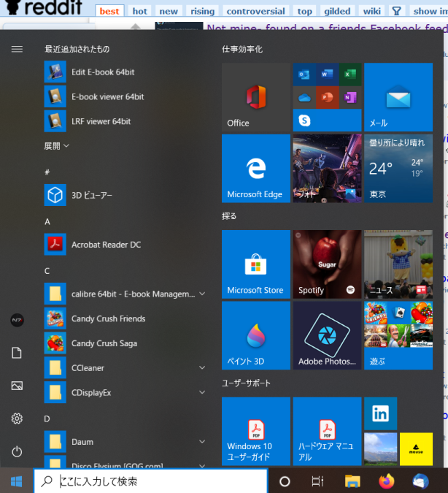Screen dimensions: 448x493
Task: Open the ハードウェア マニュアル PDF tile
Action: pyautogui.click(x=327, y=432)
